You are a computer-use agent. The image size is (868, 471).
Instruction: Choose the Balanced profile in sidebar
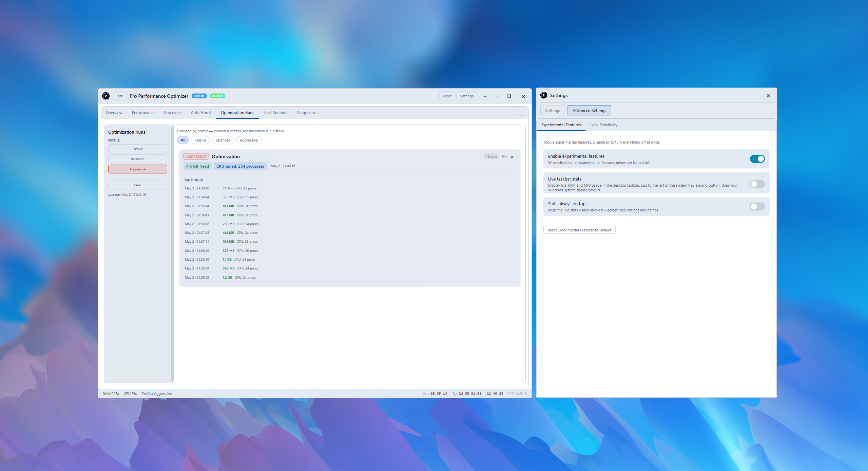click(138, 159)
